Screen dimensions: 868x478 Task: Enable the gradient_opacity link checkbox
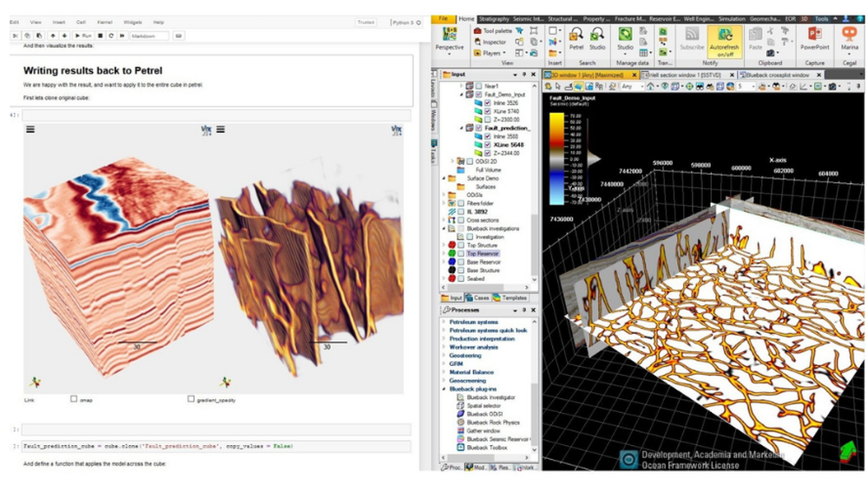coord(191,398)
